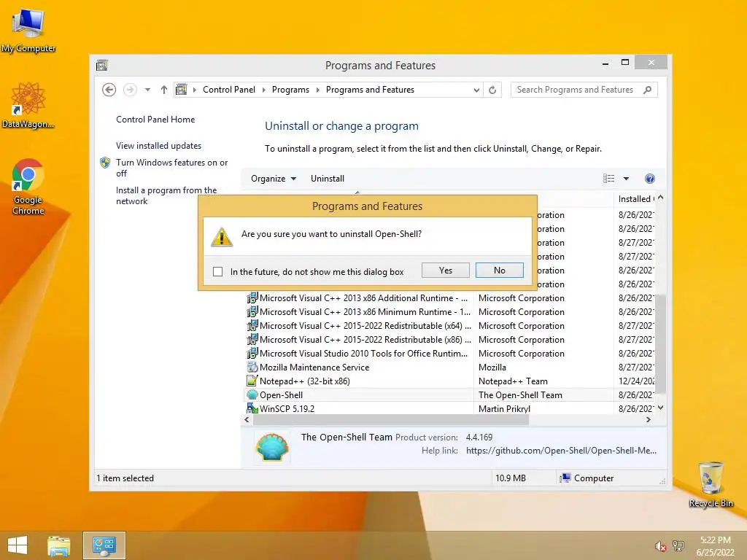Click the Windows Start button
Screen dimensions: 747x560
pos(18,545)
